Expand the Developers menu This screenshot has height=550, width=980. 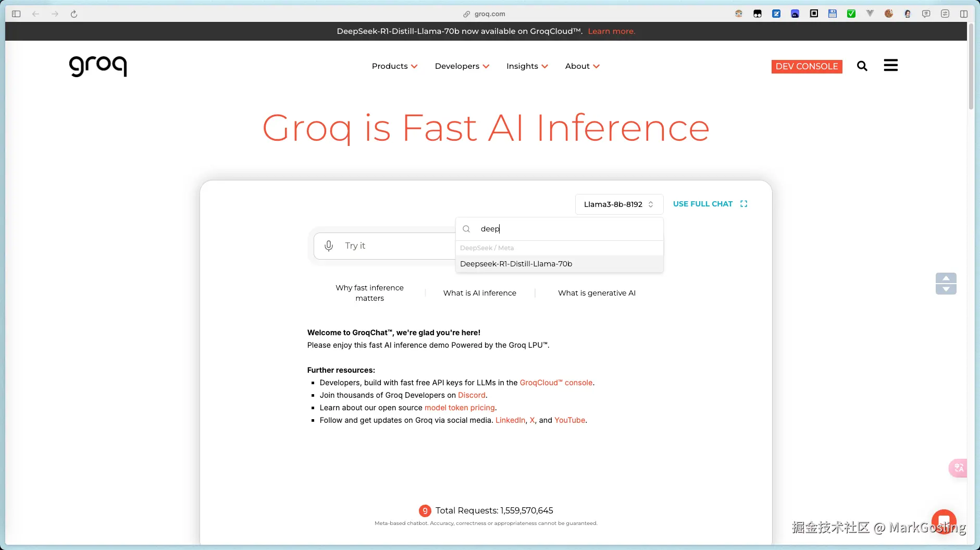(x=462, y=66)
